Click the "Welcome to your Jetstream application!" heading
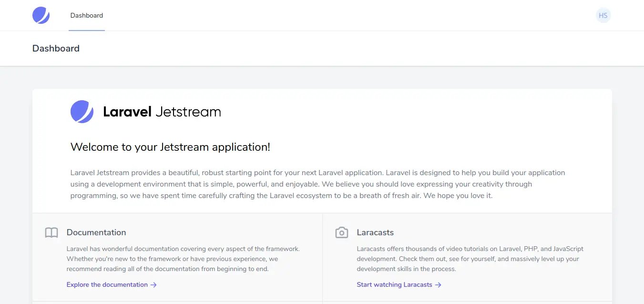Screen dimensions: 644x304 [x=170, y=147]
